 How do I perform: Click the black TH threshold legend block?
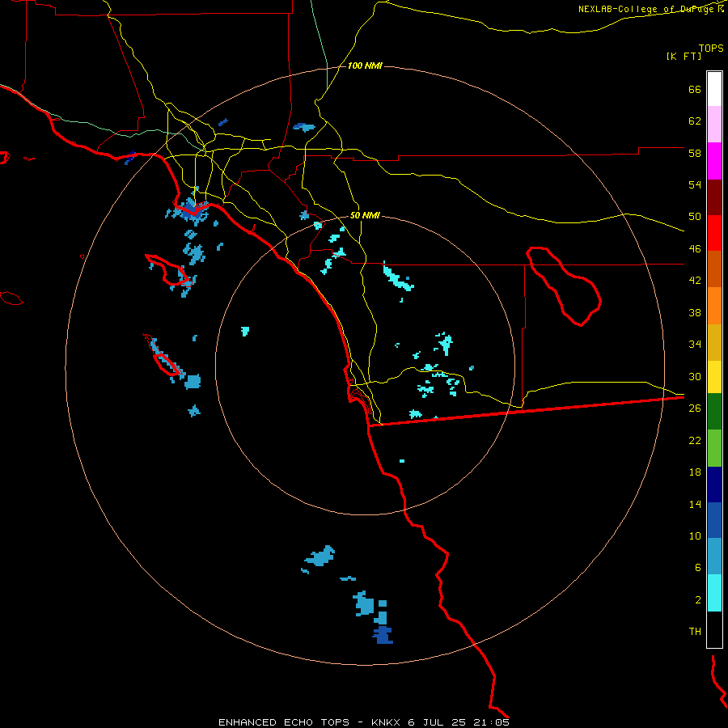tap(714, 629)
